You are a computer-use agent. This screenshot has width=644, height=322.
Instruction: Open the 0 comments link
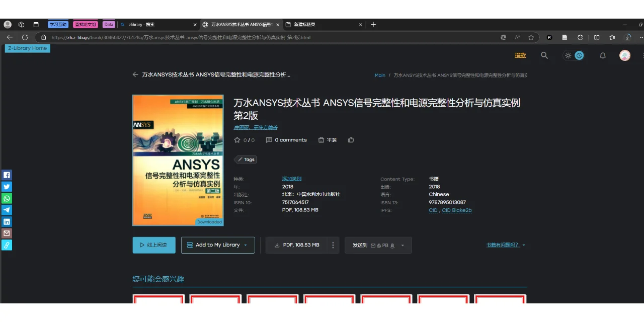coord(286,140)
